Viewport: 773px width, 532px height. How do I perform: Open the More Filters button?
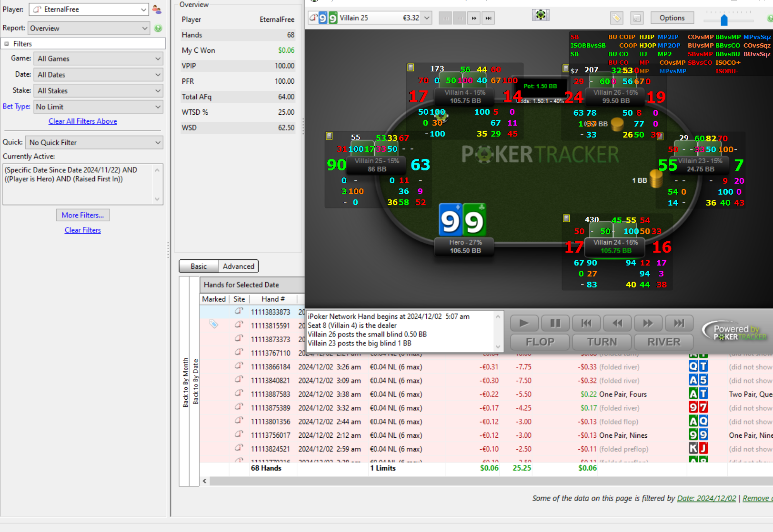83,215
